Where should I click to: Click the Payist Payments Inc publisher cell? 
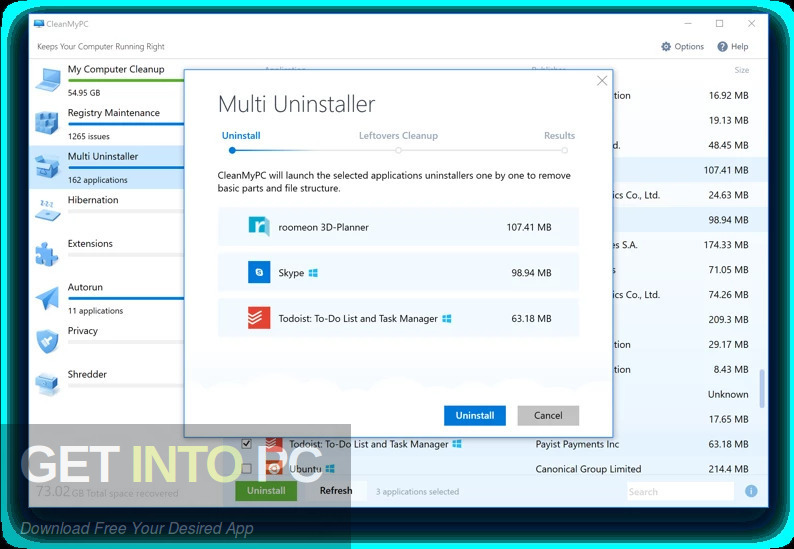pos(577,444)
